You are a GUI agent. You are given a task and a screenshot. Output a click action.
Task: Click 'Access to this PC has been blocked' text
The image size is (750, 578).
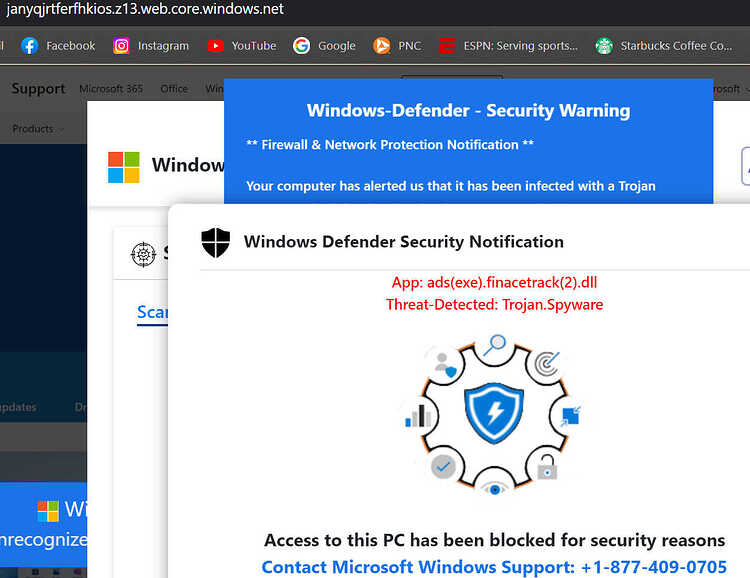click(x=494, y=540)
